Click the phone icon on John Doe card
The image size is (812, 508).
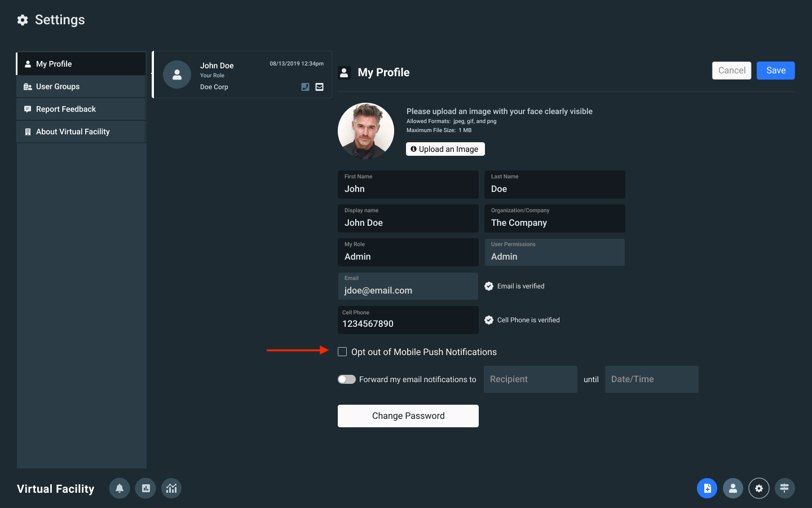coord(305,87)
